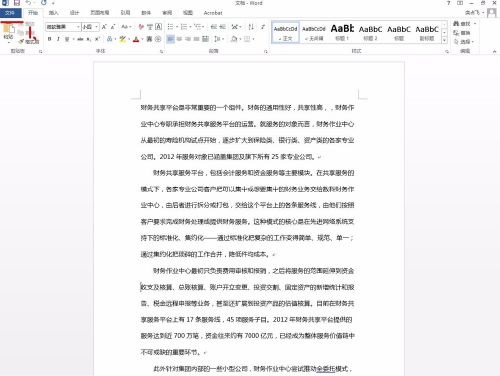Click the Distributed alignment icon

pos(205,39)
